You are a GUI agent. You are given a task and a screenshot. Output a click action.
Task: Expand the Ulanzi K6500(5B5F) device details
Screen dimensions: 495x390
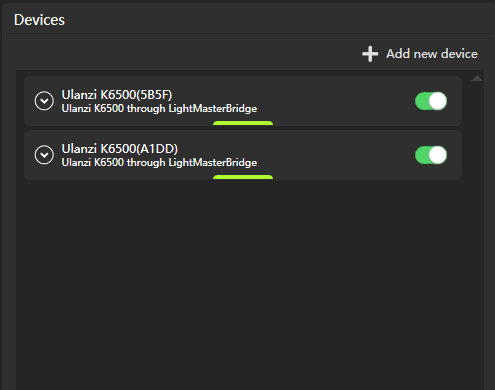pos(44,101)
